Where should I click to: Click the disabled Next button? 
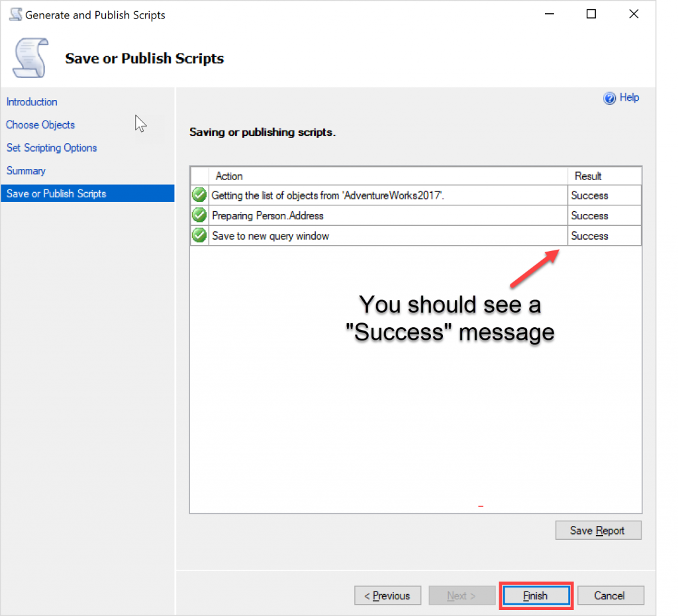pyautogui.click(x=461, y=595)
